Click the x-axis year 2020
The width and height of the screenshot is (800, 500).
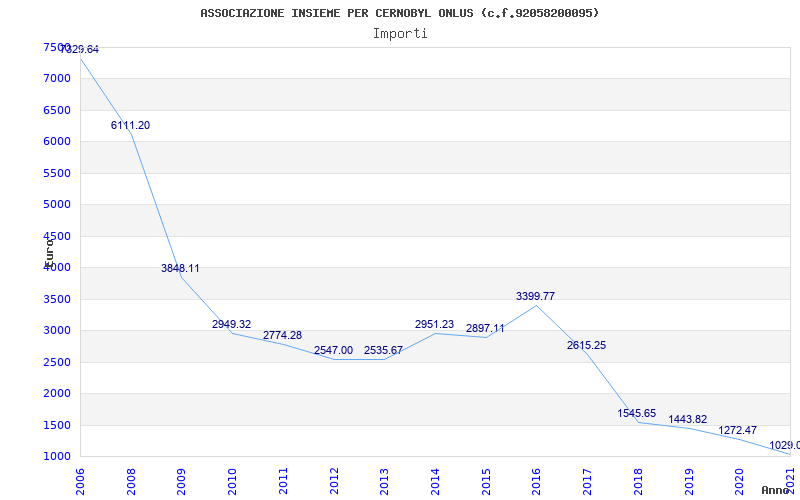click(740, 481)
